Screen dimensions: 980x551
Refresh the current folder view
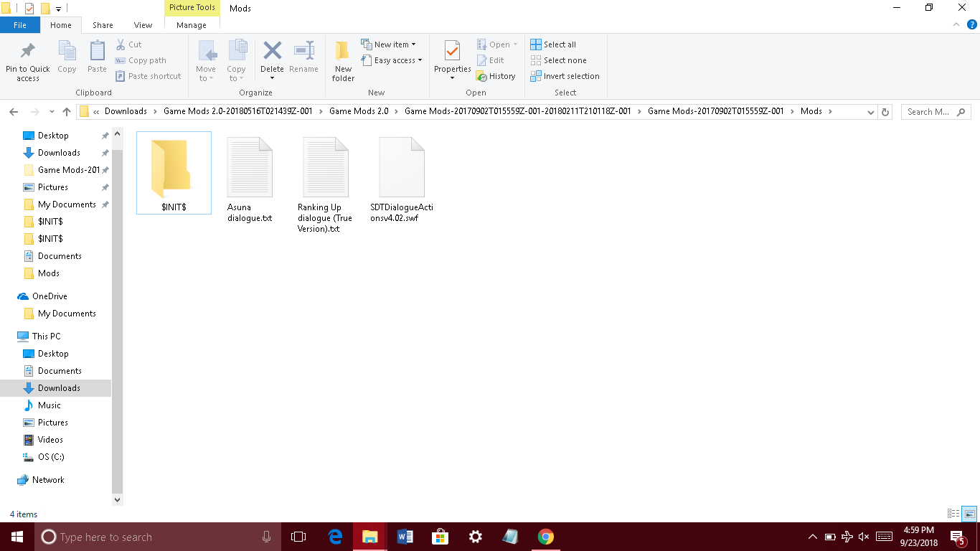tap(885, 112)
